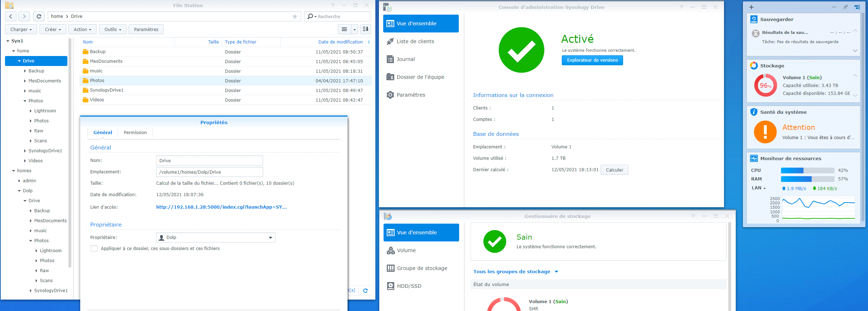Open the sort order button in File Station toolbar
Screen dimensions: 868x311
(366, 29)
